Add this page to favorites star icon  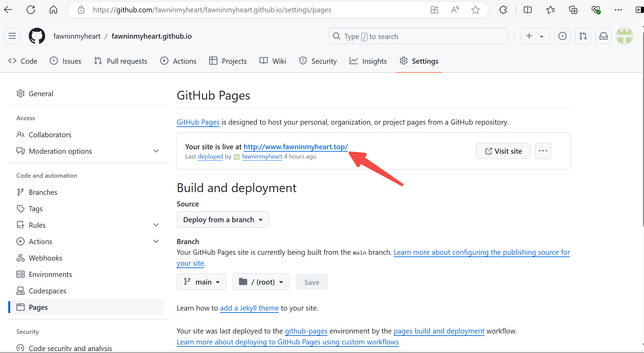coord(475,10)
